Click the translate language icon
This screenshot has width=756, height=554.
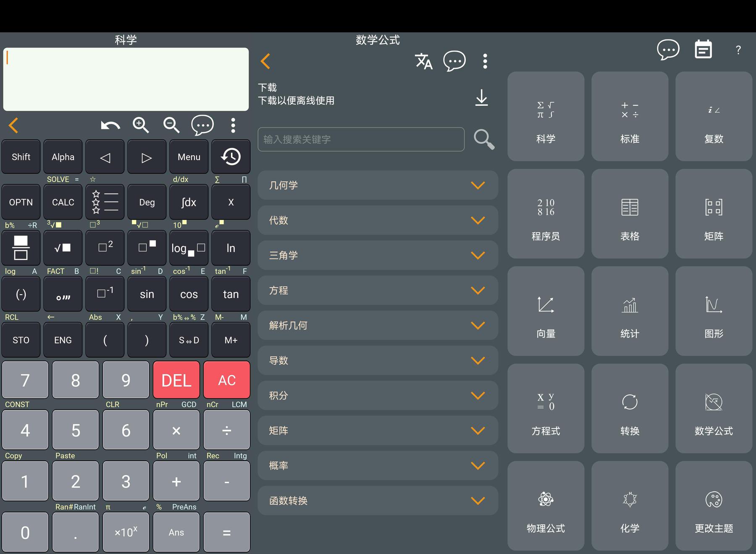click(423, 61)
